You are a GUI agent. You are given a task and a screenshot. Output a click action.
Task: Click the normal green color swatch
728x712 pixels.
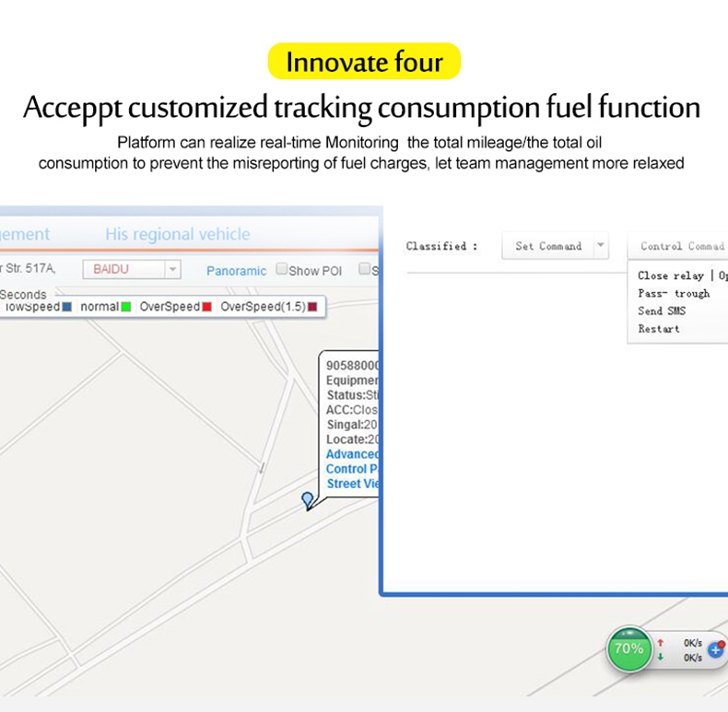tap(126, 307)
